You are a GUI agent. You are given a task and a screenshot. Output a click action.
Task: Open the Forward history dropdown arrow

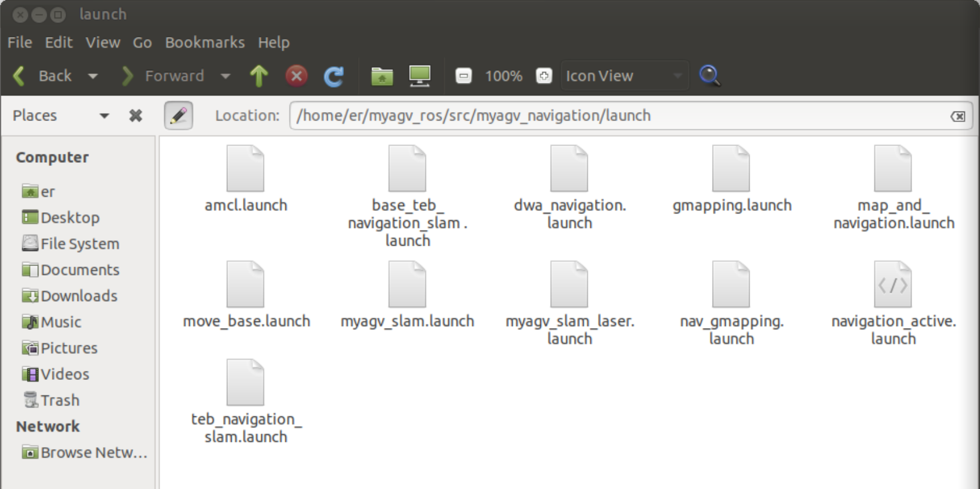click(x=225, y=76)
